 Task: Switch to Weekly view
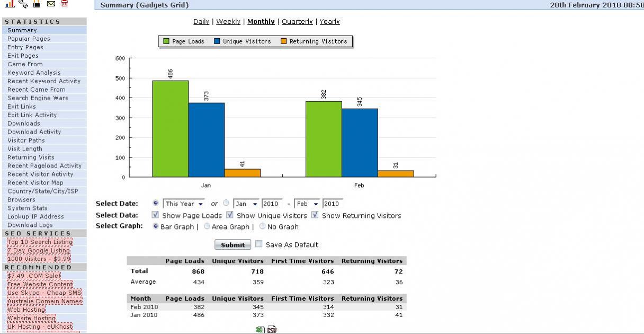(x=228, y=22)
